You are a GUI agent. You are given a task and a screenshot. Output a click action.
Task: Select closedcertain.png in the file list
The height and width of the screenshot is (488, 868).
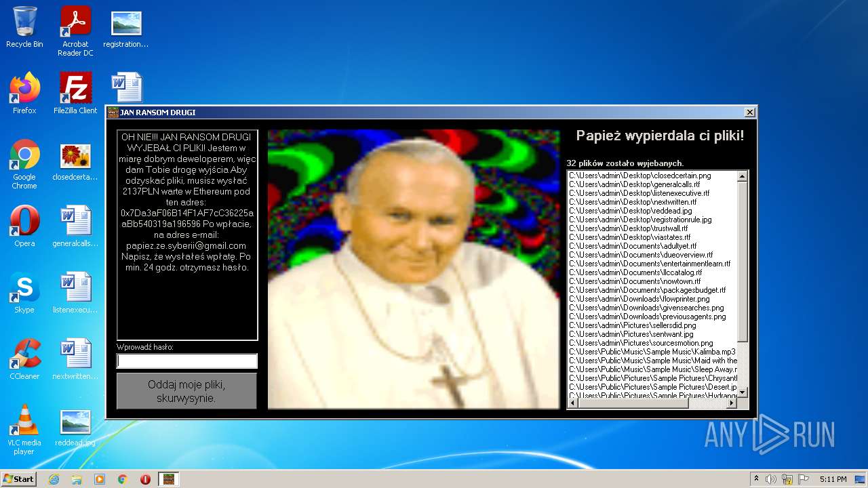639,176
